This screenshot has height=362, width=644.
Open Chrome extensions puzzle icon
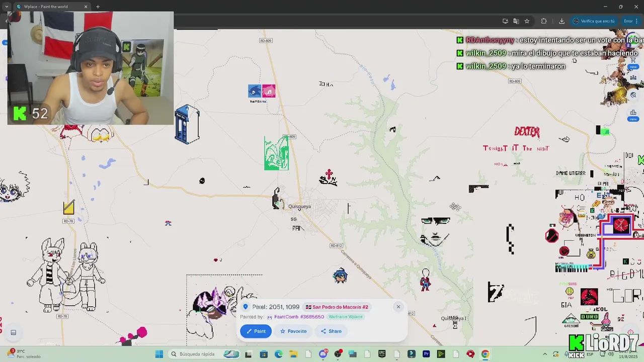pyautogui.click(x=544, y=21)
